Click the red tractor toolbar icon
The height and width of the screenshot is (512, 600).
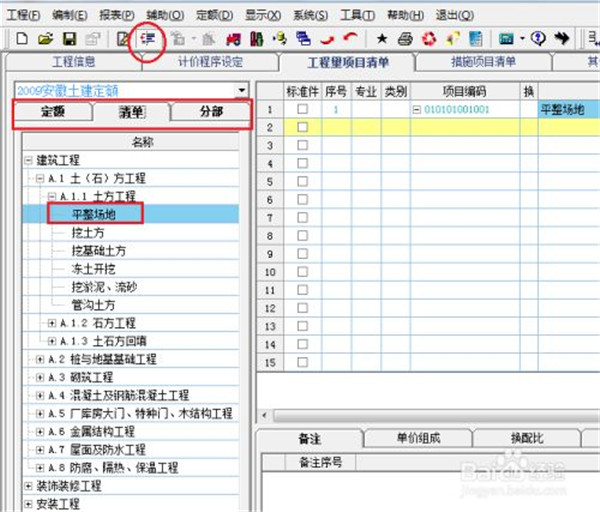[233, 39]
